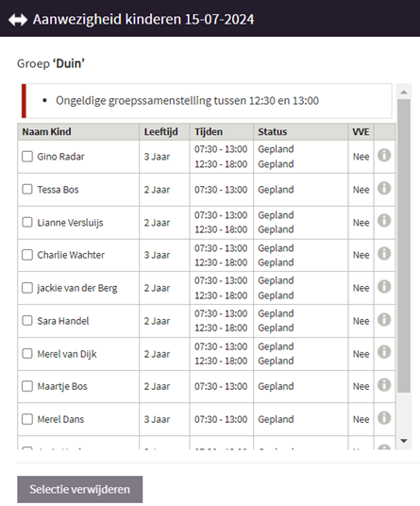Click Merel Dans's age 3 Jaar
Viewport: 420px width, 506px height.
tap(157, 419)
